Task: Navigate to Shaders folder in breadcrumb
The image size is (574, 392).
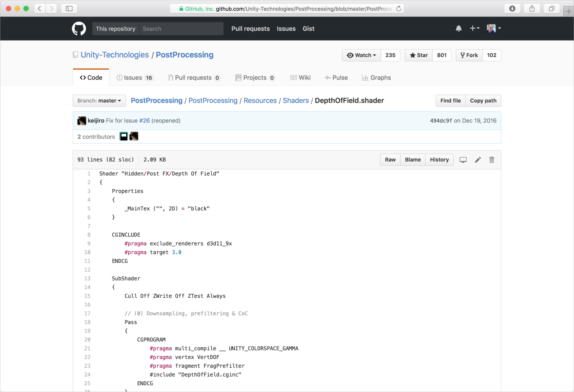Action: pyautogui.click(x=296, y=101)
